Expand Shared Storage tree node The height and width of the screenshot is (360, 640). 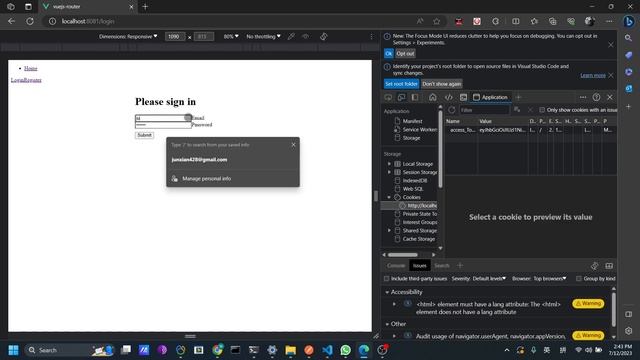389,231
